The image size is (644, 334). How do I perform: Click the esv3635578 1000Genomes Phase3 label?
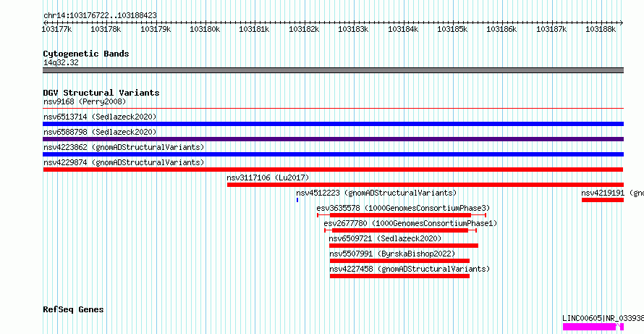point(403,208)
